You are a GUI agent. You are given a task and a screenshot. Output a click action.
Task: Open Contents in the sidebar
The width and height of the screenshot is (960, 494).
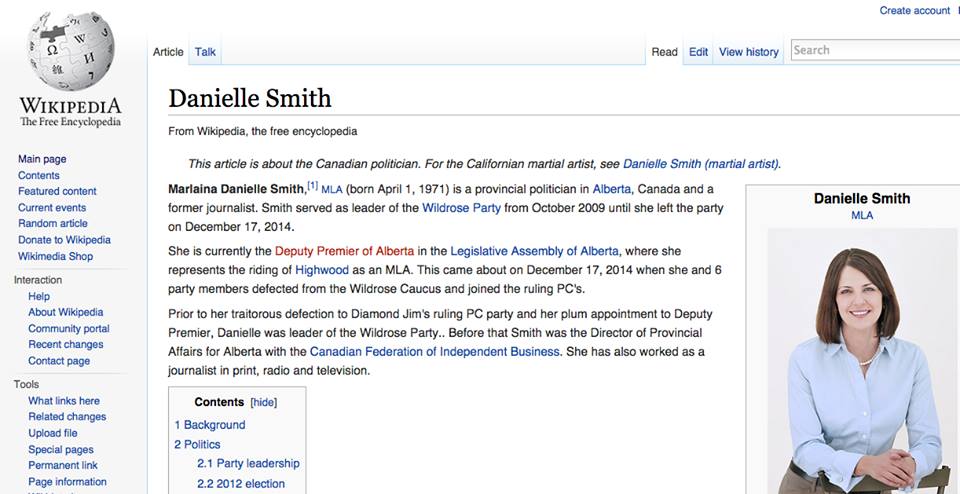point(39,175)
